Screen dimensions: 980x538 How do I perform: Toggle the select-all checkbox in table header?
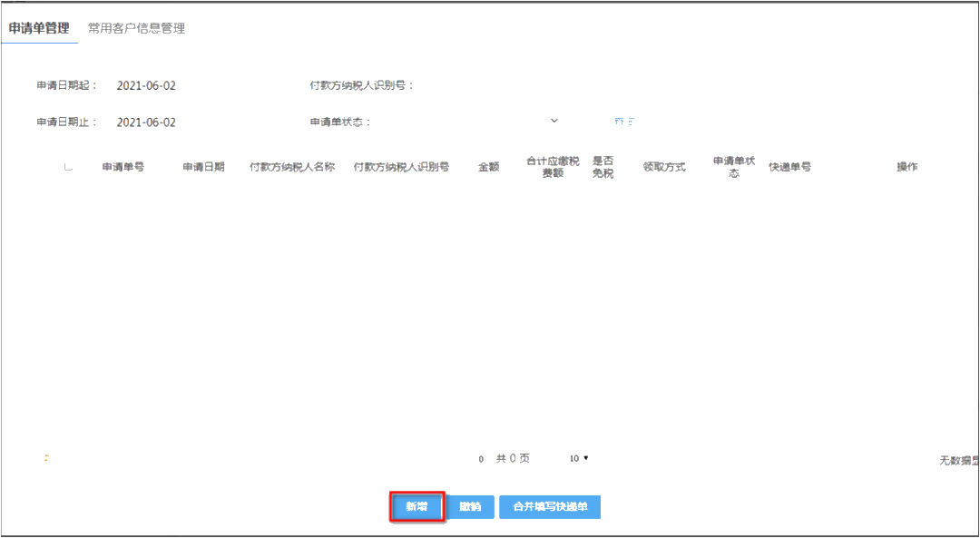coord(67,166)
